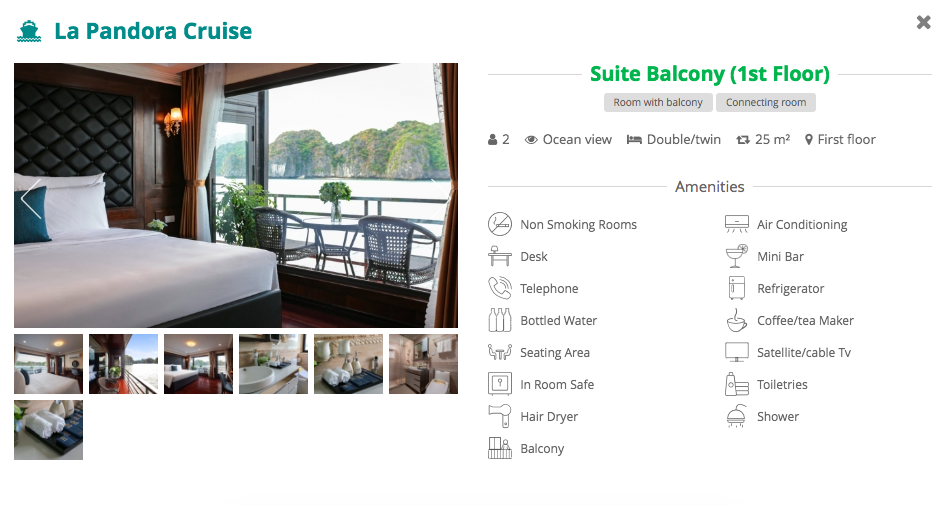The width and height of the screenshot is (943, 505).
Task: Select the Room with balcony tag
Action: (657, 102)
